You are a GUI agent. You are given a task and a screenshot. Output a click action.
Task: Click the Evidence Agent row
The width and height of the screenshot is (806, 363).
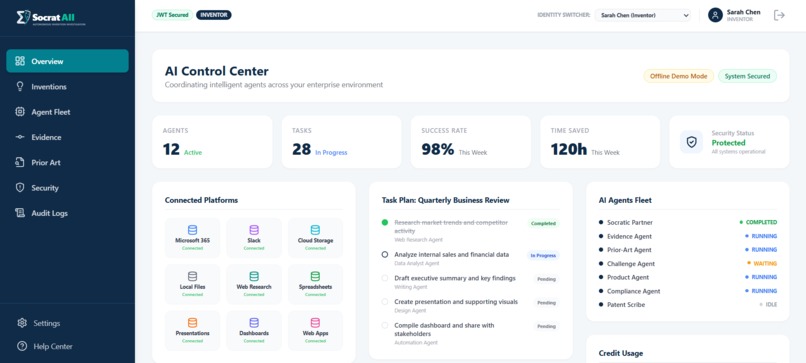[x=688, y=237]
